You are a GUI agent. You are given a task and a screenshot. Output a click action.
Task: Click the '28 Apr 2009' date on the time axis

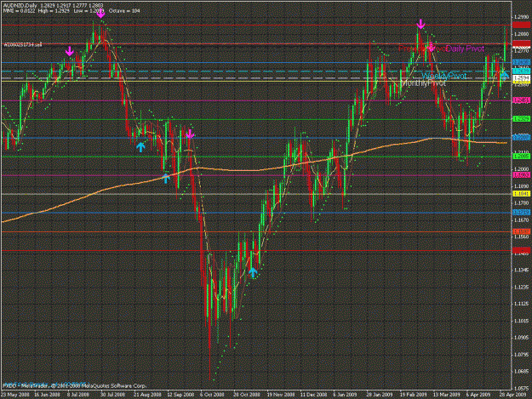tap(512, 395)
